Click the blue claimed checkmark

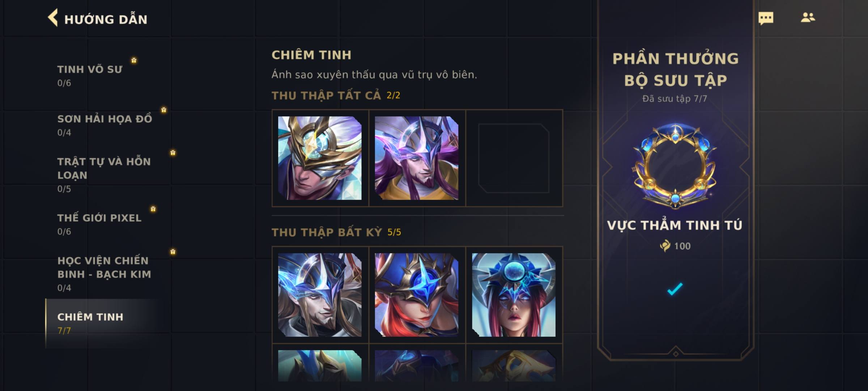[x=675, y=289]
